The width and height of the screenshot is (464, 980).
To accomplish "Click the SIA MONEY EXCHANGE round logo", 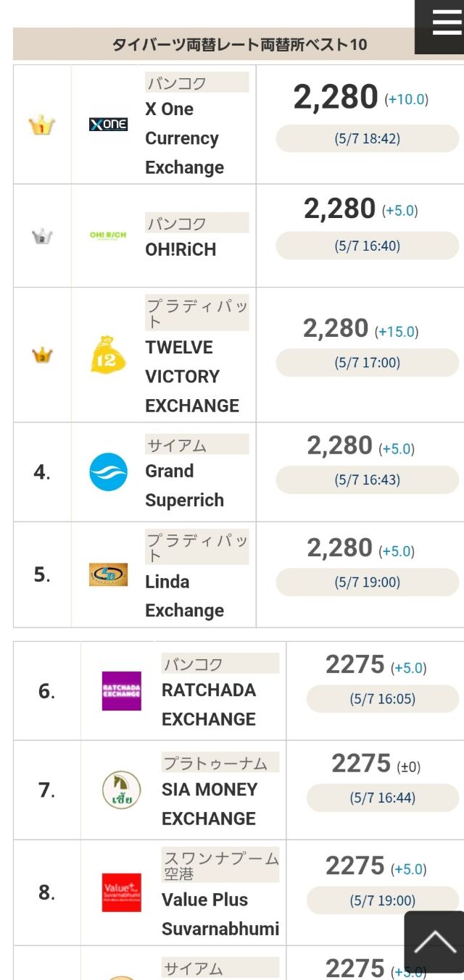I will point(121,790).
